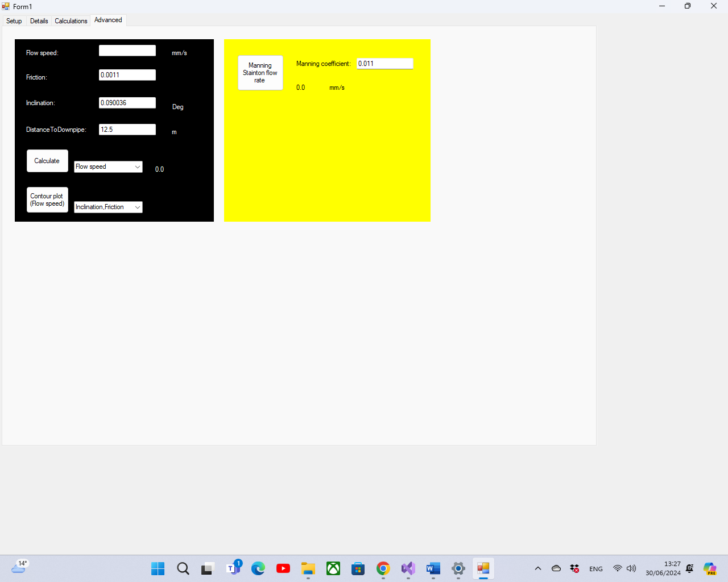Image resolution: width=728 pixels, height=582 pixels.
Task: Show hidden system tray icons
Action: click(x=538, y=568)
